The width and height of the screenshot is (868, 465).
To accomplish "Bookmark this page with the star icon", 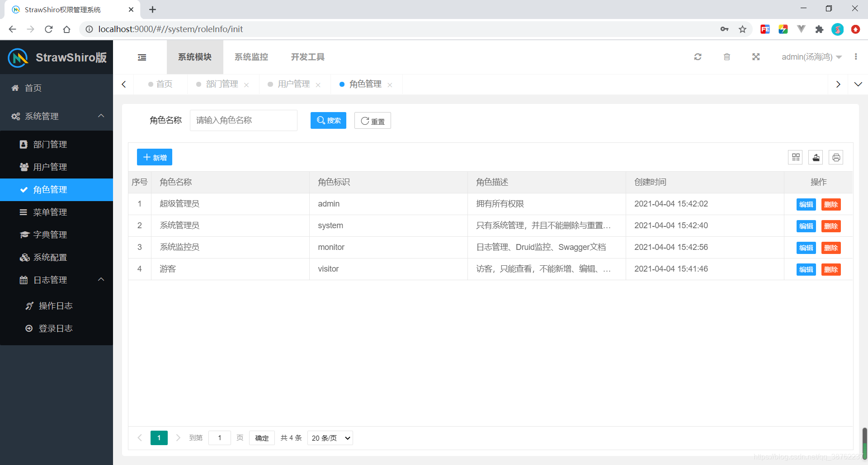I will 742,29.
